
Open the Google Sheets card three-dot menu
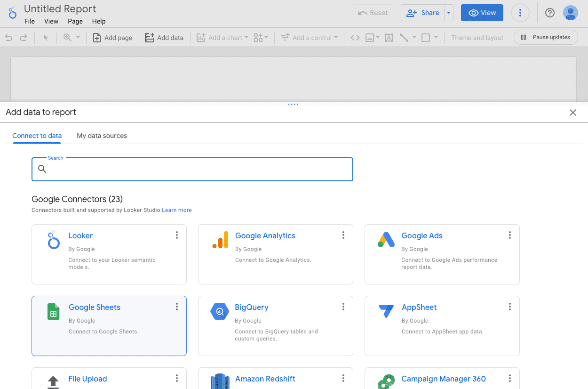177,307
